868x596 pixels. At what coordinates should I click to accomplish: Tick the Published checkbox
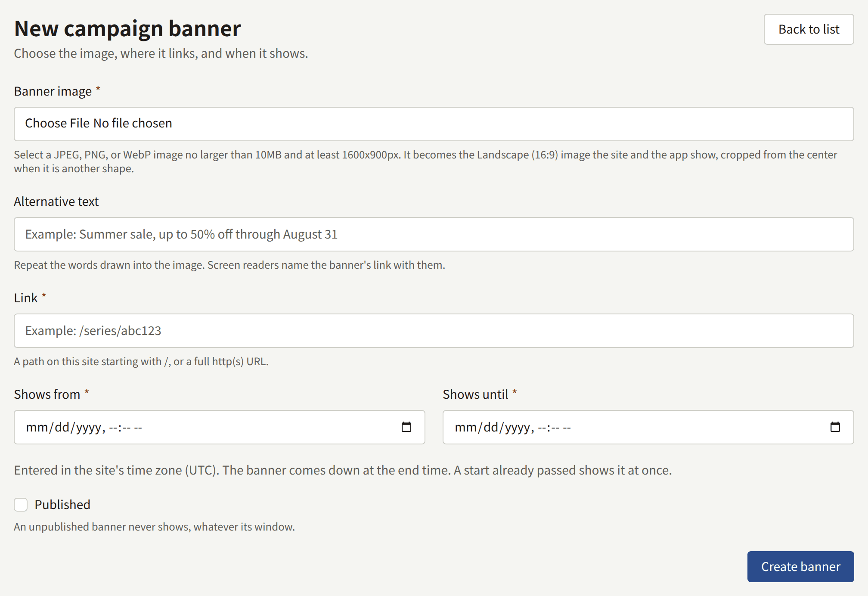(x=21, y=504)
